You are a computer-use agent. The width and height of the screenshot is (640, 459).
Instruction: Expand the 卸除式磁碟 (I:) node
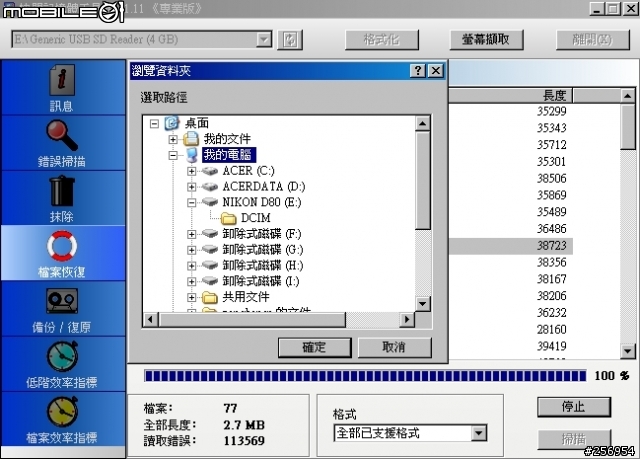click(191, 282)
